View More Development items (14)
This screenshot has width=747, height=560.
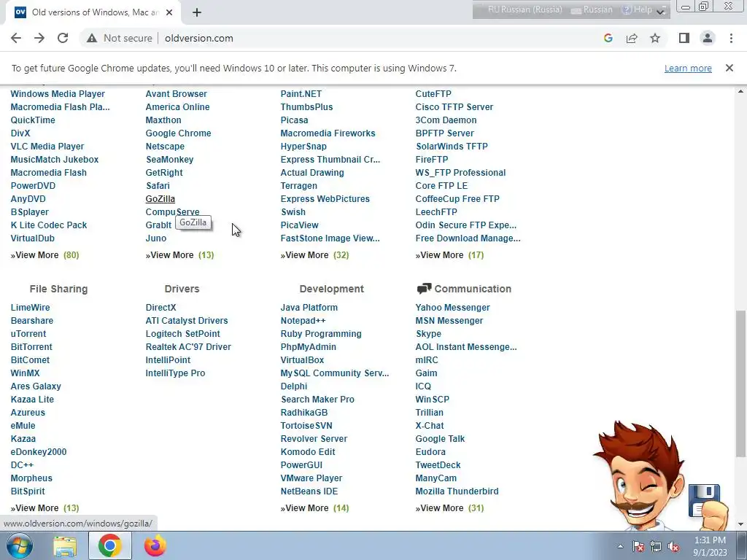[314, 508]
